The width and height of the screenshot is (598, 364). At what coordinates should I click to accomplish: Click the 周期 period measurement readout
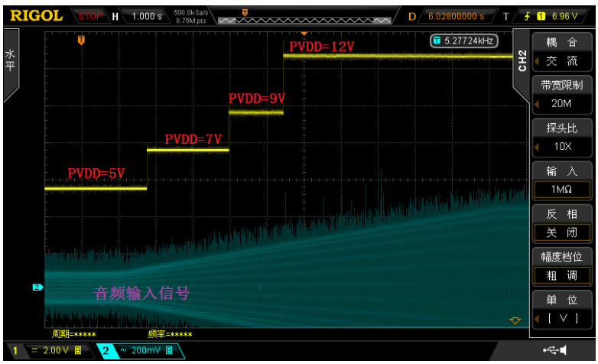pos(73,334)
